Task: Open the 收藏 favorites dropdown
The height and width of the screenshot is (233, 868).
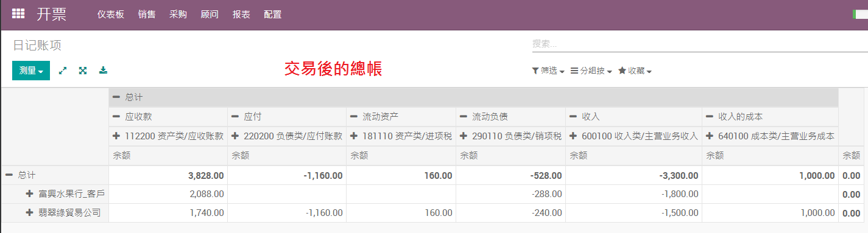Action: (635, 71)
